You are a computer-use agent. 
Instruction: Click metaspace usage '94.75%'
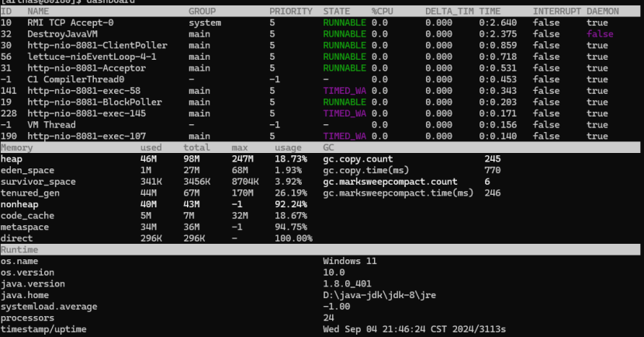pyautogui.click(x=291, y=227)
